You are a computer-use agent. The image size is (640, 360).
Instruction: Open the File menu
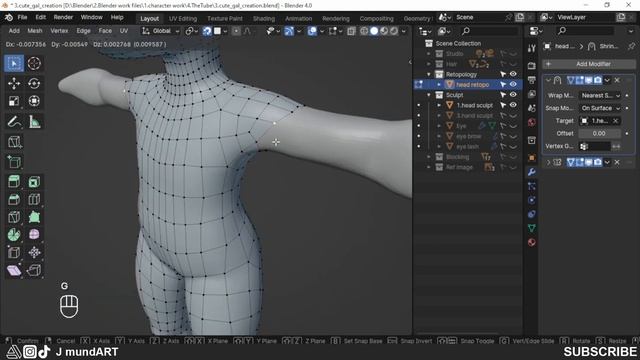coord(22,18)
